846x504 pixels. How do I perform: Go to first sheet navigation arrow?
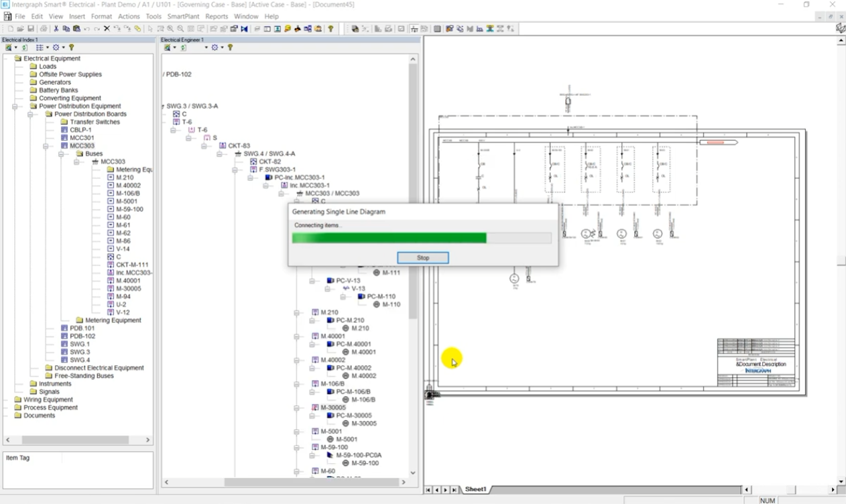[429, 490]
